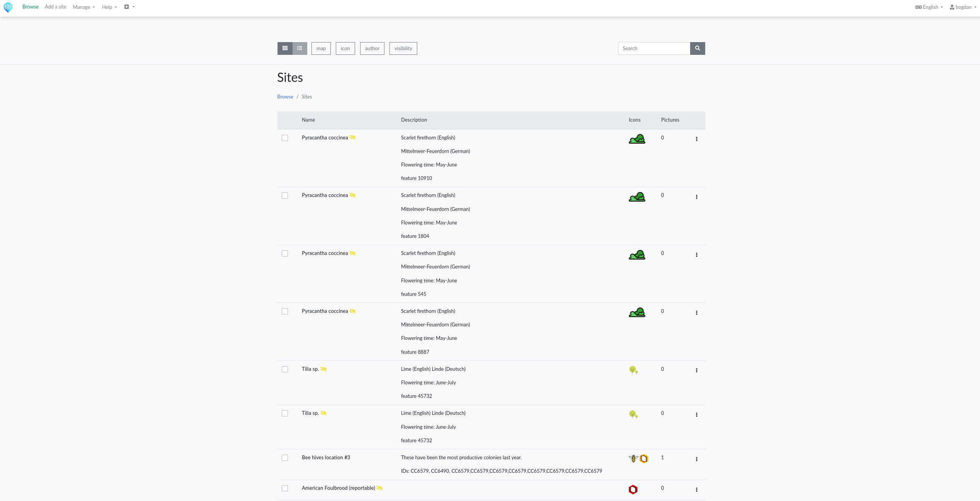Click the search magnifier button
980x501 pixels.
(697, 48)
